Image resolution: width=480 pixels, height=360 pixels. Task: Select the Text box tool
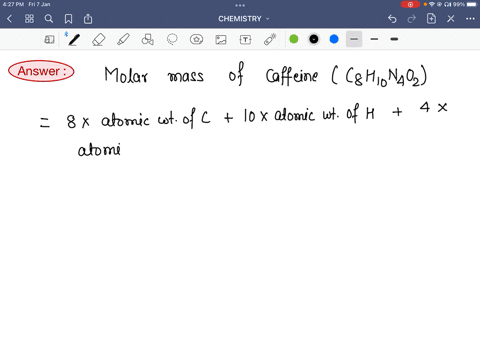[245, 40]
